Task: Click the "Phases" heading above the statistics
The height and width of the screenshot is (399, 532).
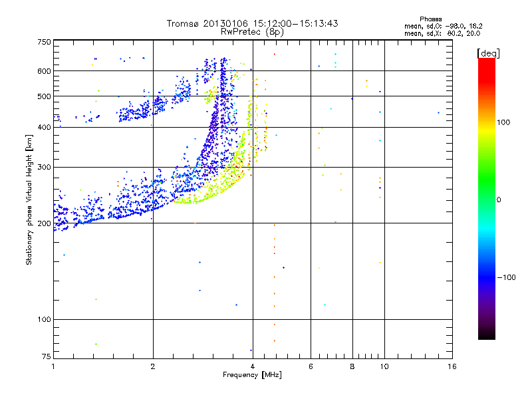Action: (x=430, y=19)
